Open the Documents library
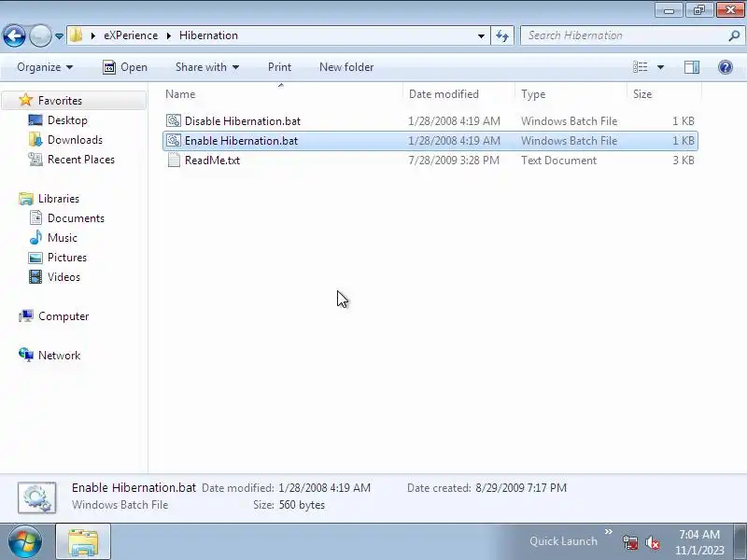The image size is (747, 560). (76, 218)
